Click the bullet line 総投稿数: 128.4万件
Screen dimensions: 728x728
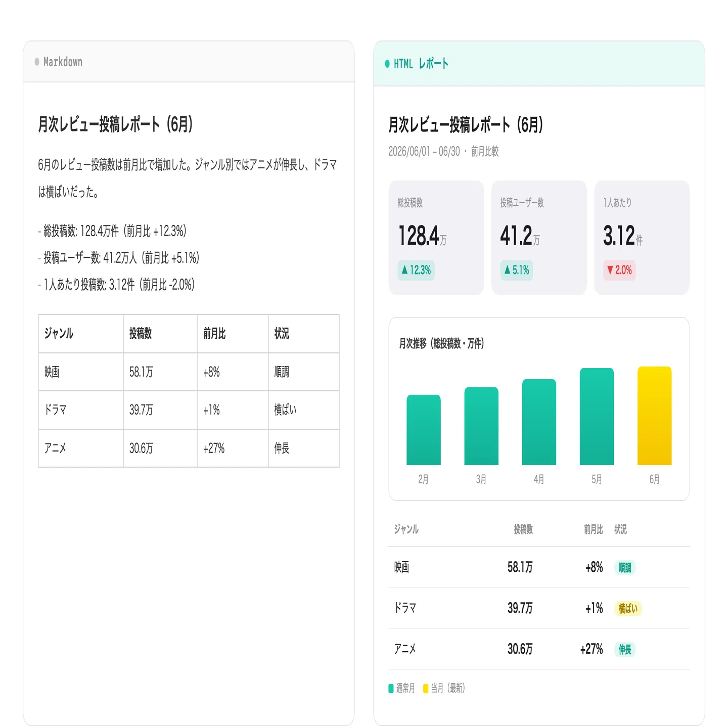(112, 231)
